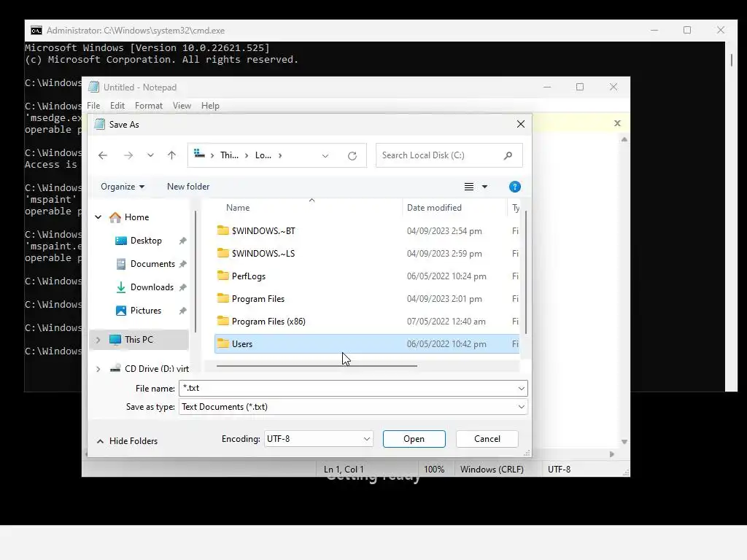Refresh the Local Disk folder listing

point(352,156)
